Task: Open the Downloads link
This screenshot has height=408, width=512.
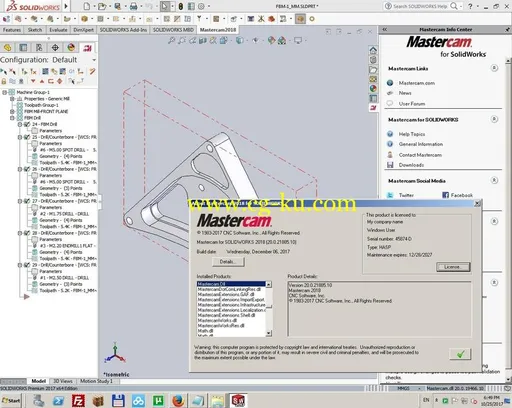Action: tap(411, 165)
